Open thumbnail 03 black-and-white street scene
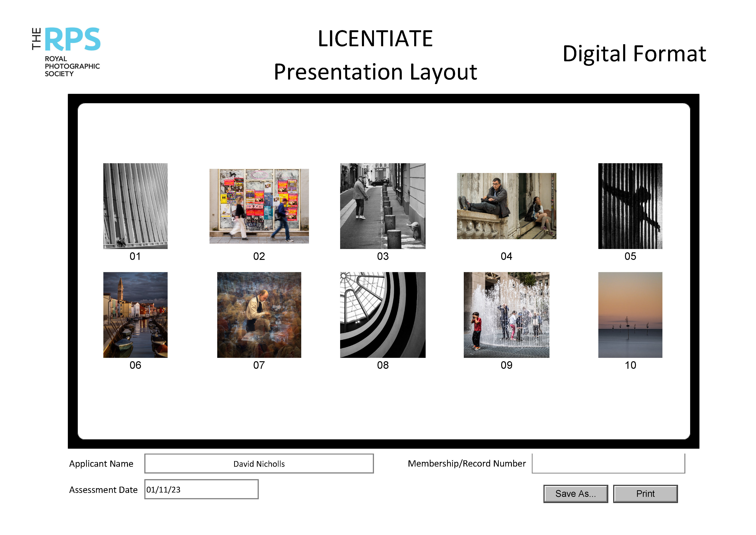756x535 pixels. 383,206
